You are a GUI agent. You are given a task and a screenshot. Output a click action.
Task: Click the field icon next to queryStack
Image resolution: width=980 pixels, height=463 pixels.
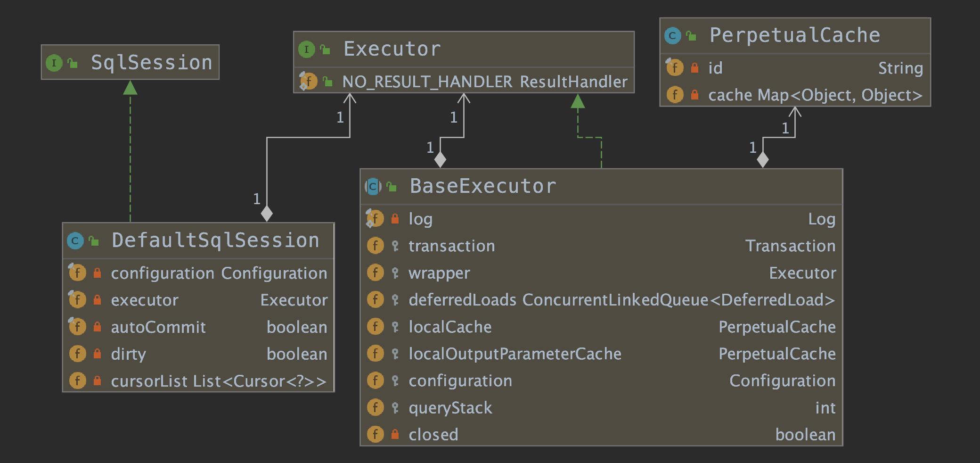(375, 407)
